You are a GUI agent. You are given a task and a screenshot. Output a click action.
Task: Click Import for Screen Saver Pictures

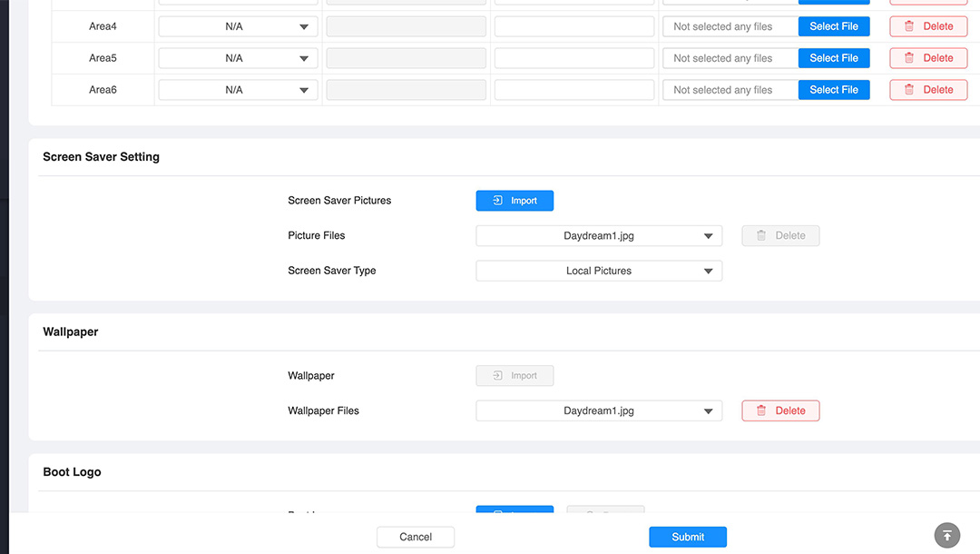pos(514,201)
